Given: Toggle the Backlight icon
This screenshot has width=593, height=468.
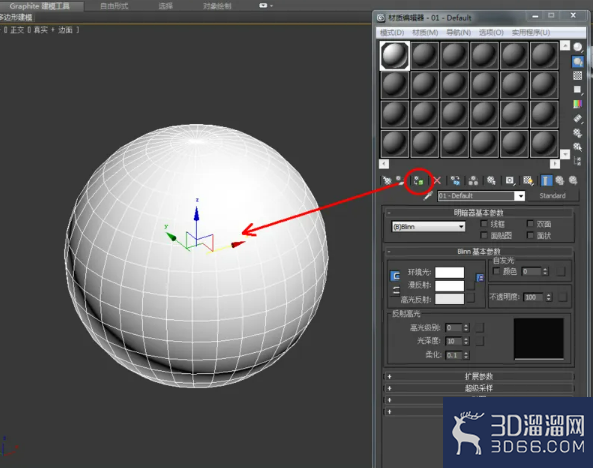Looking at the screenshot, I should (x=577, y=62).
